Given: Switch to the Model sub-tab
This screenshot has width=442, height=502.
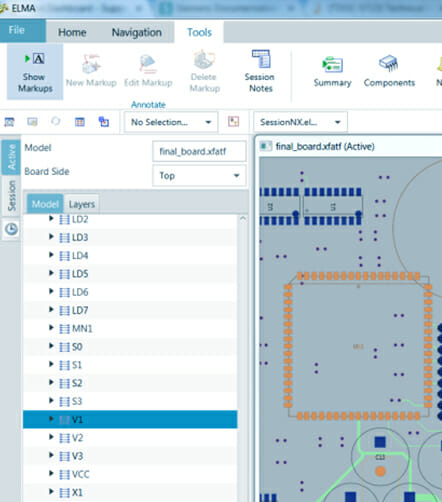Looking at the screenshot, I should tap(45, 204).
